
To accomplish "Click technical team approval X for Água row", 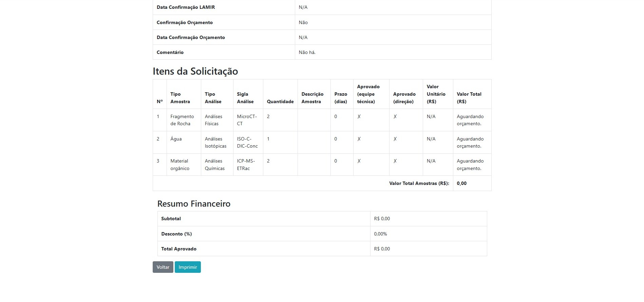I will tap(359, 139).
